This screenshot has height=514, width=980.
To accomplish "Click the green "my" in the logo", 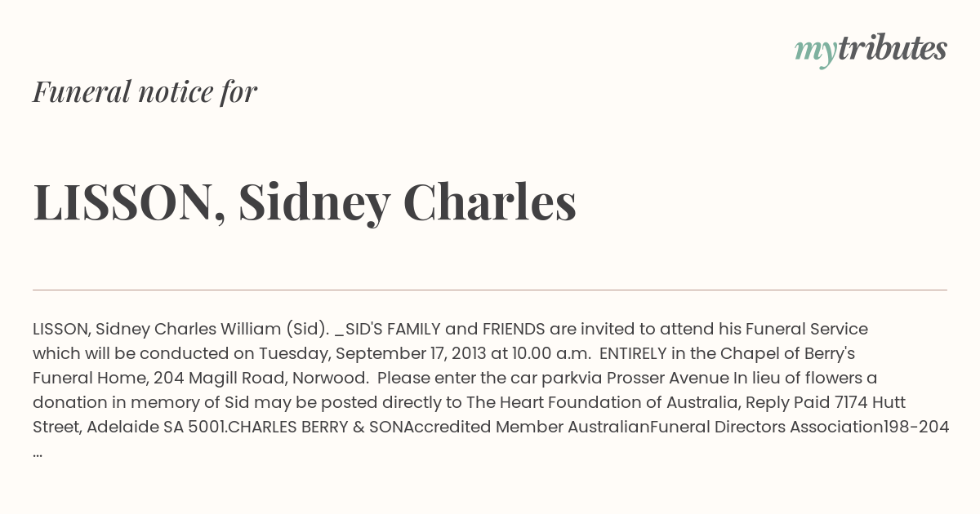I will (815, 51).
